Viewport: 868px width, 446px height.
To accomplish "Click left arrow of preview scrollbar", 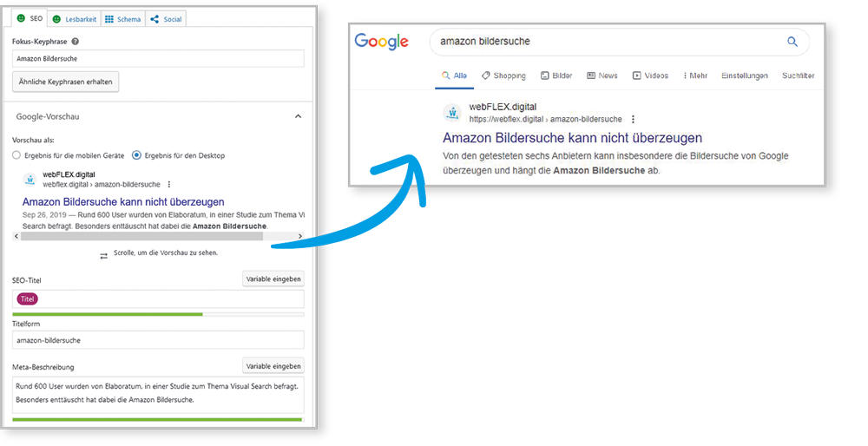I will tap(16, 236).
